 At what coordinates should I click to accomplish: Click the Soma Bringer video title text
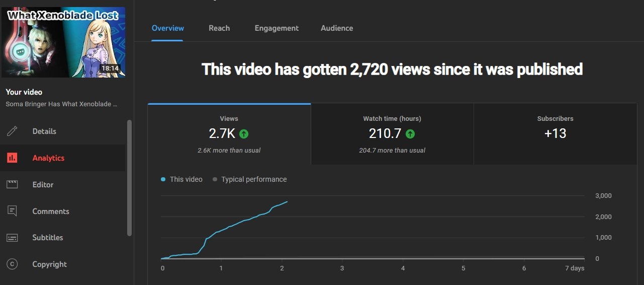[x=61, y=104]
